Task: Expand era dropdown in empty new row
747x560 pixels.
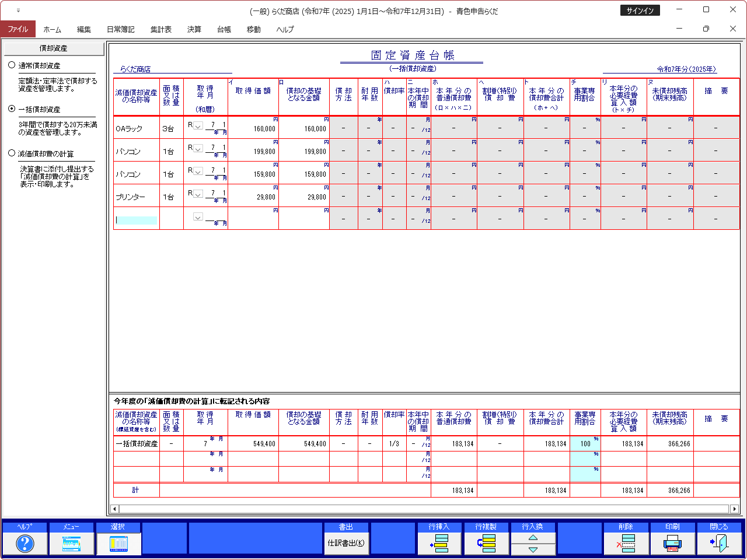Action: pos(198,217)
